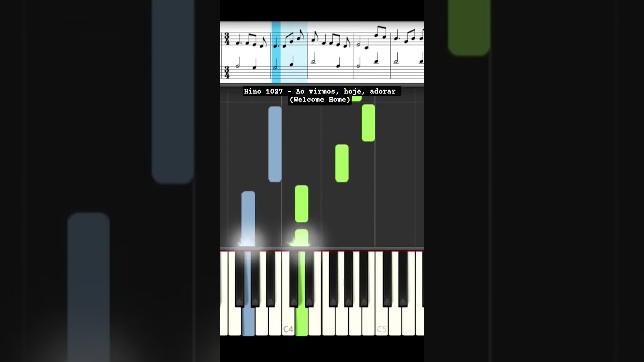Click the (Welcome Home) subtitle text

[320, 100]
